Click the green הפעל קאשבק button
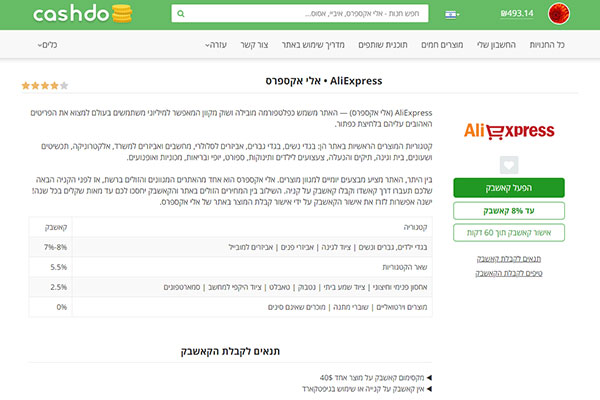Viewport: 600px width, 400px height. click(x=509, y=188)
